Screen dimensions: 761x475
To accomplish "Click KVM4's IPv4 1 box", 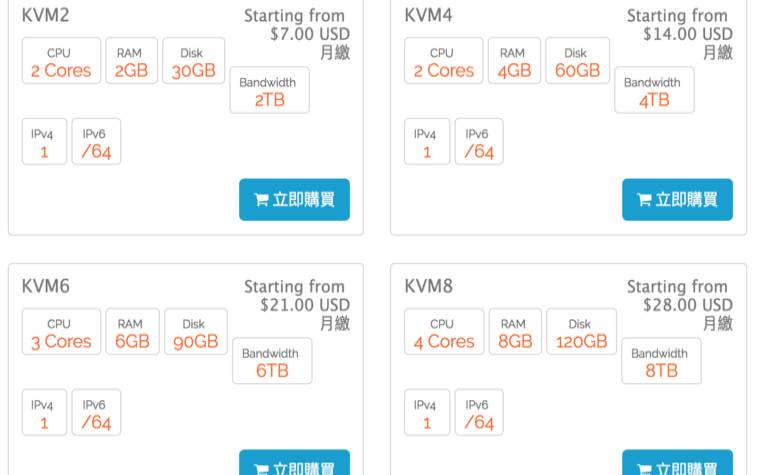I will pyautogui.click(x=427, y=141).
